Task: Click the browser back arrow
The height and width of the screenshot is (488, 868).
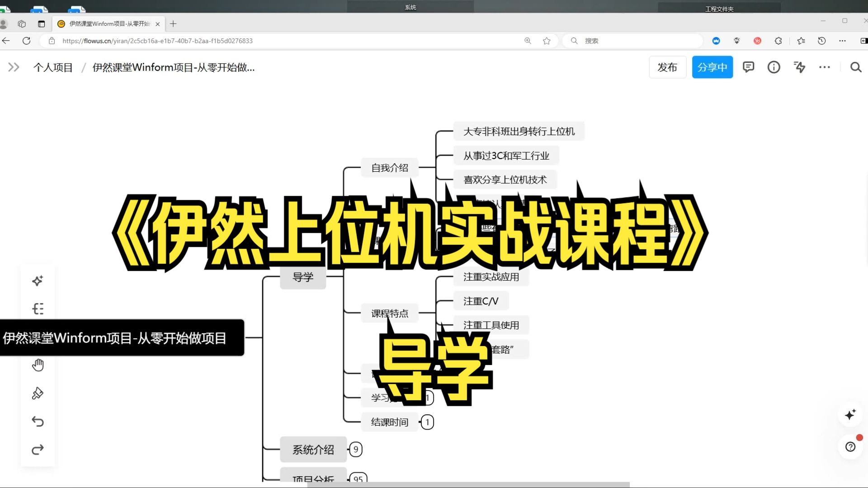Action: pos(6,41)
